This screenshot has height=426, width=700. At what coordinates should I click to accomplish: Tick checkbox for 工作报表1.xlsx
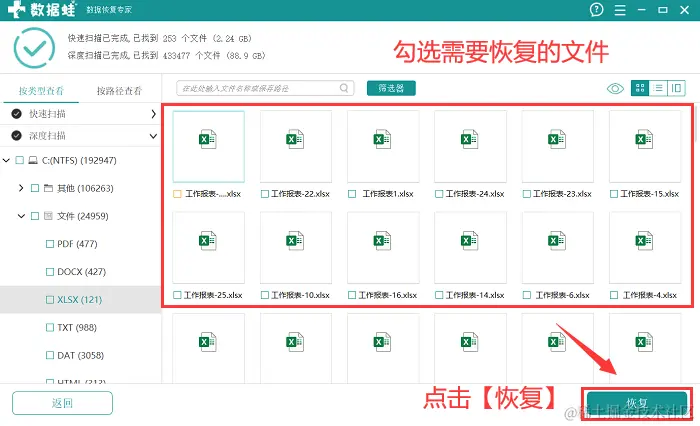click(x=352, y=194)
